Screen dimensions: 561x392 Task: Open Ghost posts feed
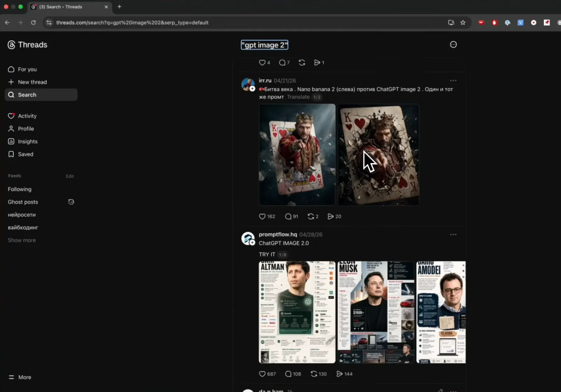[x=23, y=202]
